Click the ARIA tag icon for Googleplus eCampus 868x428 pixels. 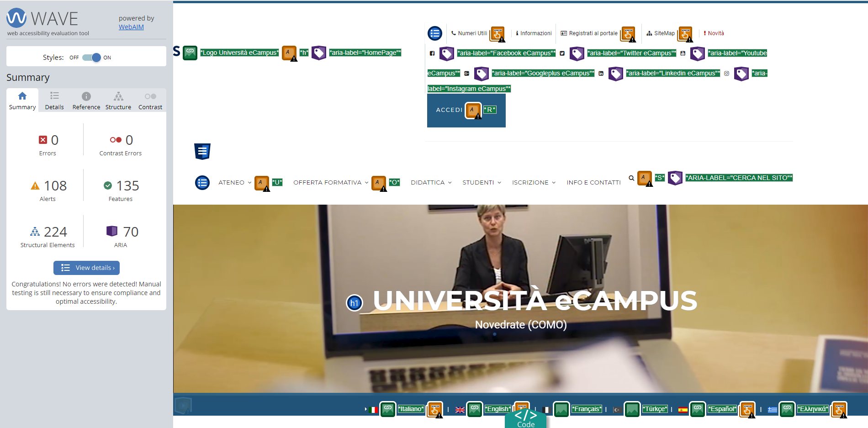click(482, 74)
